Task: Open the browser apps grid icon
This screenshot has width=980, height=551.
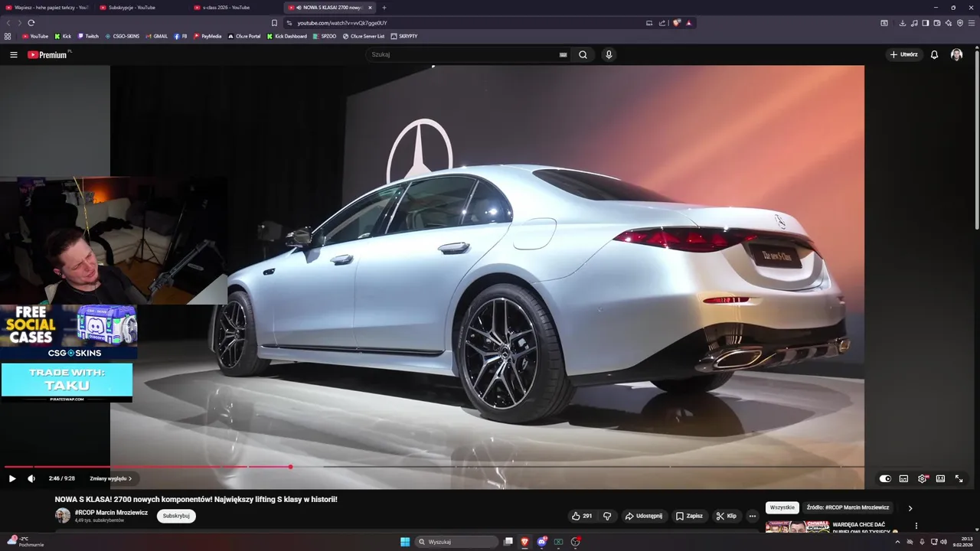Action: (x=8, y=36)
